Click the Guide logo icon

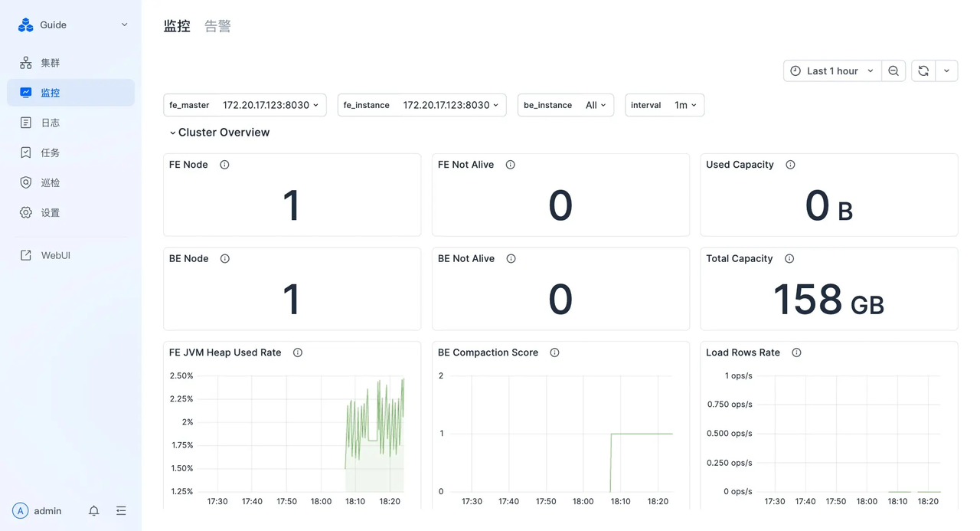pos(26,25)
